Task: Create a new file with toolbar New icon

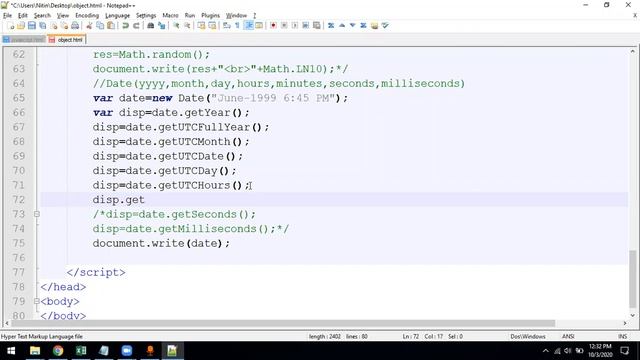Action: 11,26
